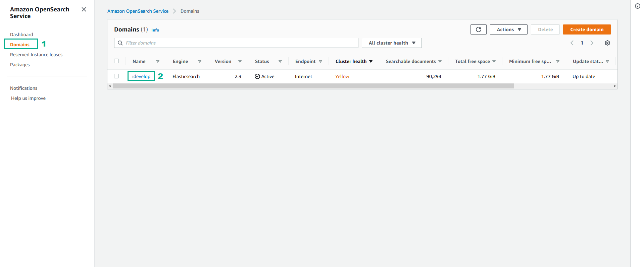644x267 pixels.
Task: Click the Elasticsearch engine cell
Action: coord(186,76)
